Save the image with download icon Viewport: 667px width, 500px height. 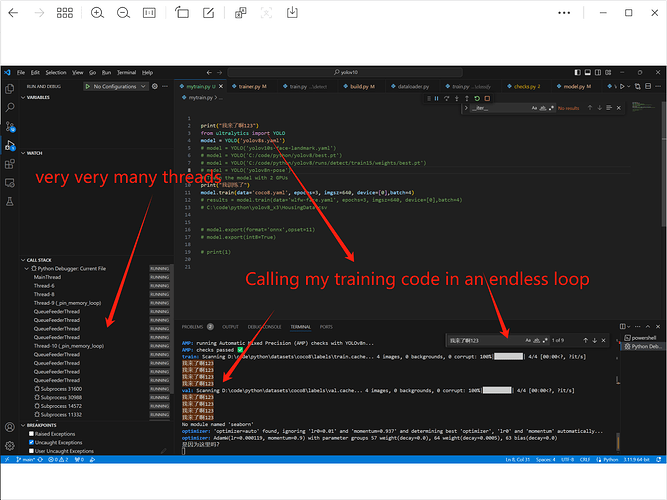pos(292,13)
